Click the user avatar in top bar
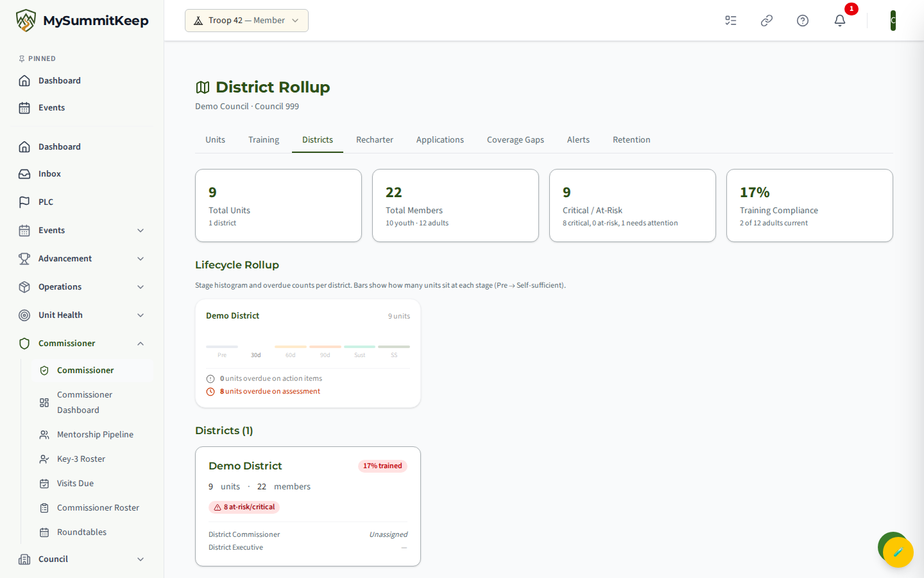This screenshot has height=578, width=924. [x=893, y=21]
